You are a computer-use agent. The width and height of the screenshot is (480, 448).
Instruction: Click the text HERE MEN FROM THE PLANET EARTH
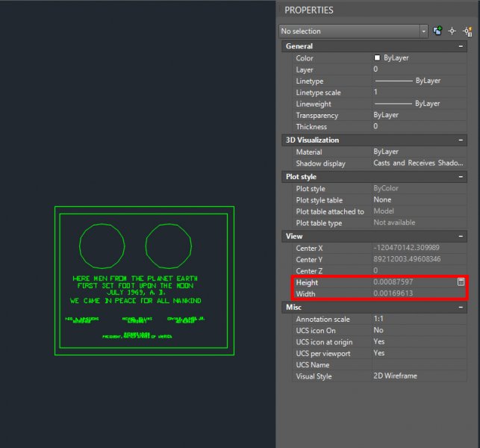click(x=135, y=279)
